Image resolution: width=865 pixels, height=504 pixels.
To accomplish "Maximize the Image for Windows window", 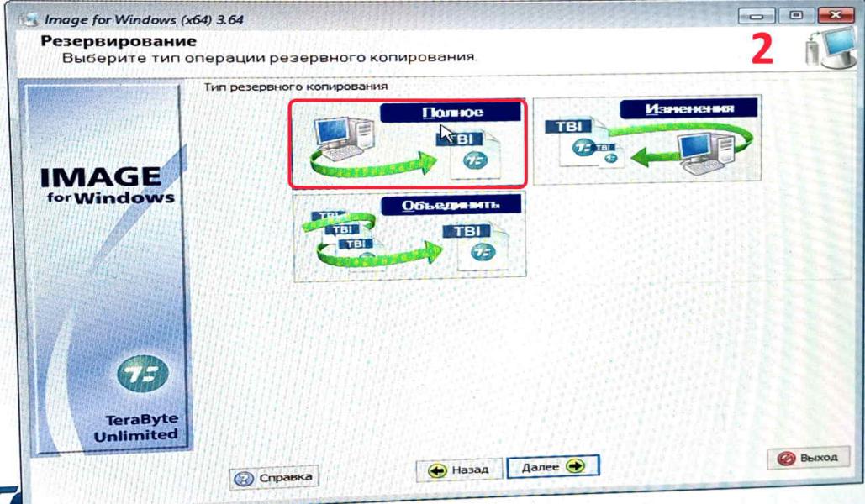I will (795, 15).
